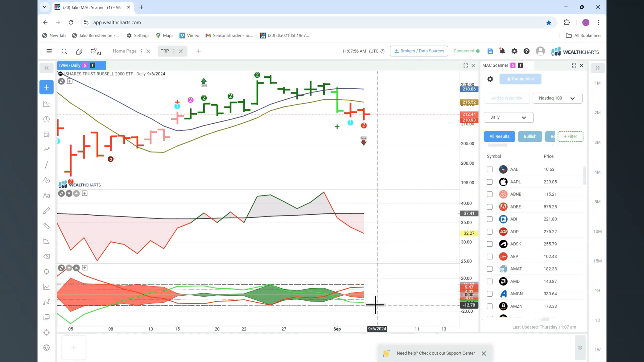
Task: Check the ADP checkbox
Action: tap(490, 232)
